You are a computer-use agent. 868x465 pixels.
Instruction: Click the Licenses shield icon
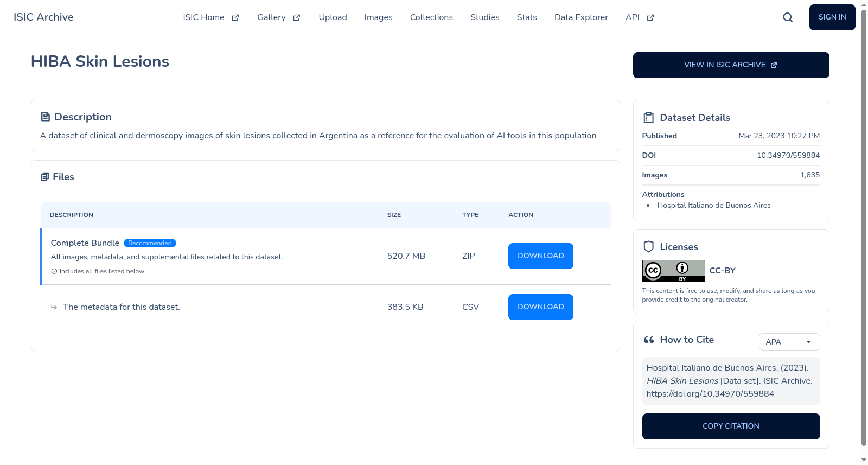coord(648,247)
